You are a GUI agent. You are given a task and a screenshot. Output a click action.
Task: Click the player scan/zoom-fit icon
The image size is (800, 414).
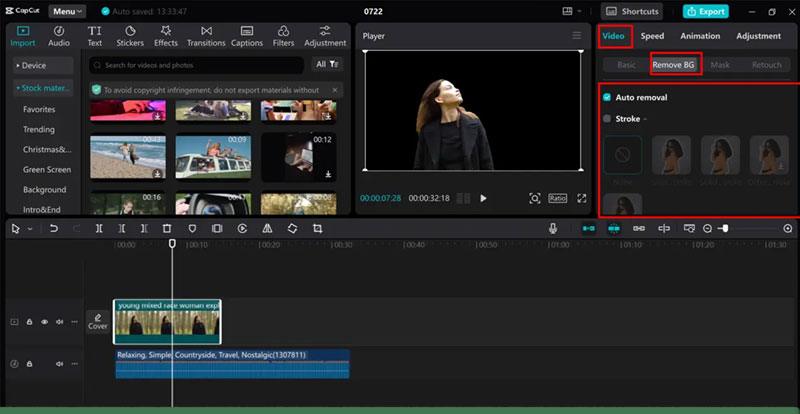click(534, 199)
